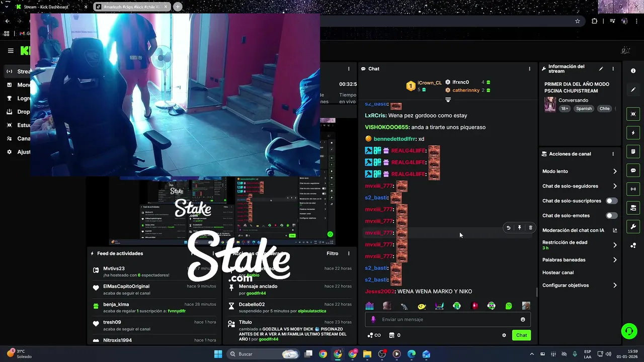This screenshot has width=644, height=362.
Task: Open Información del stream three-dot menu
Action: pyautogui.click(x=613, y=69)
